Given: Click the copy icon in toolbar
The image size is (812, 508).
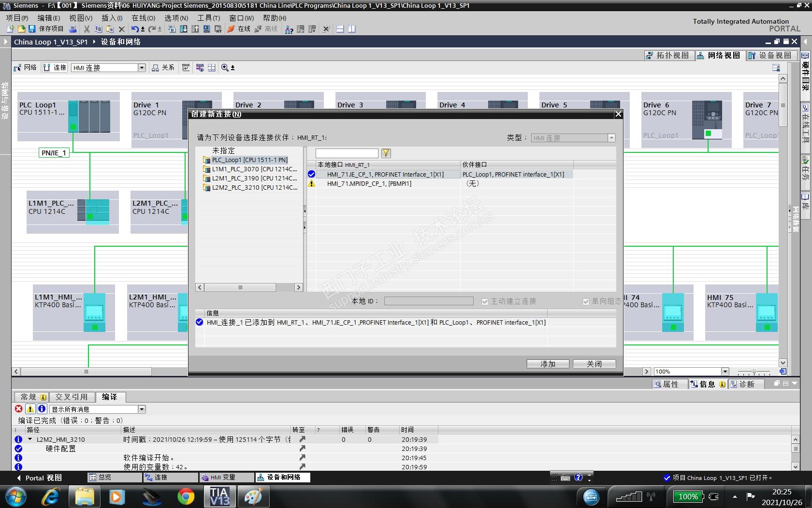Looking at the screenshot, I should (98, 29).
